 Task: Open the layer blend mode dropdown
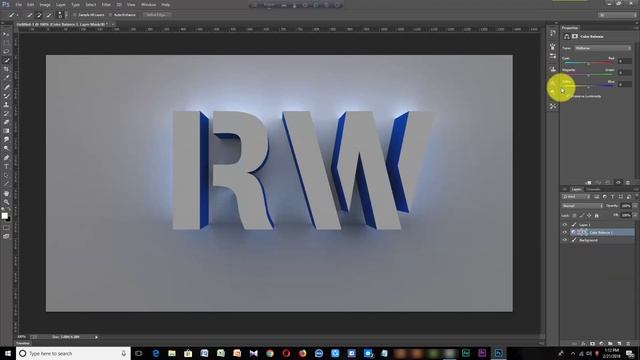click(x=582, y=206)
